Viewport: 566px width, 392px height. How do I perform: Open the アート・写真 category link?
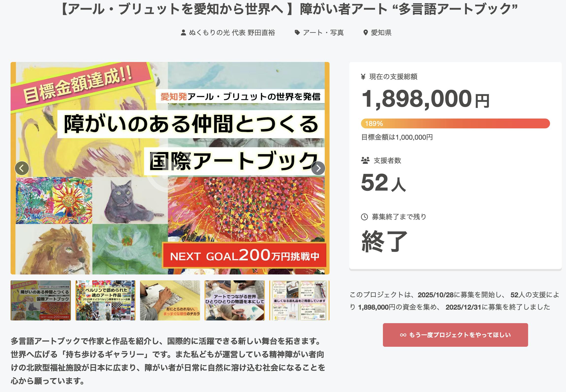pyautogui.click(x=323, y=33)
